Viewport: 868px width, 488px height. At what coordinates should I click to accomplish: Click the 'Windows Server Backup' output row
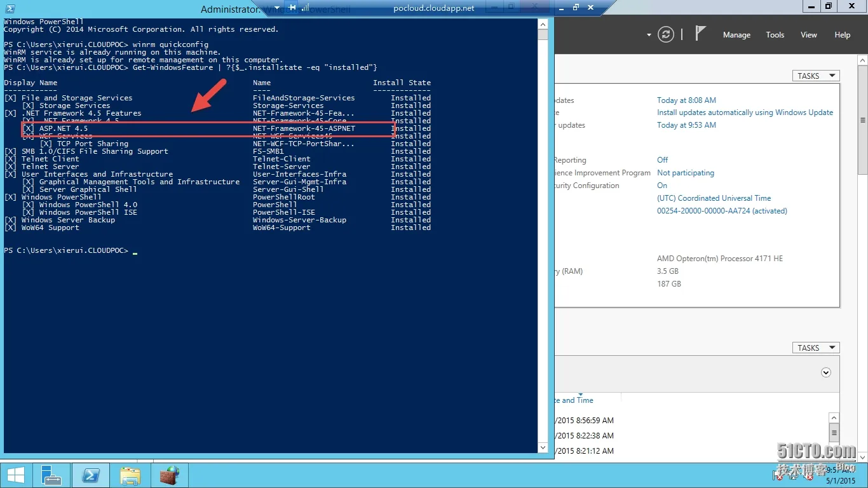click(217, 220)
